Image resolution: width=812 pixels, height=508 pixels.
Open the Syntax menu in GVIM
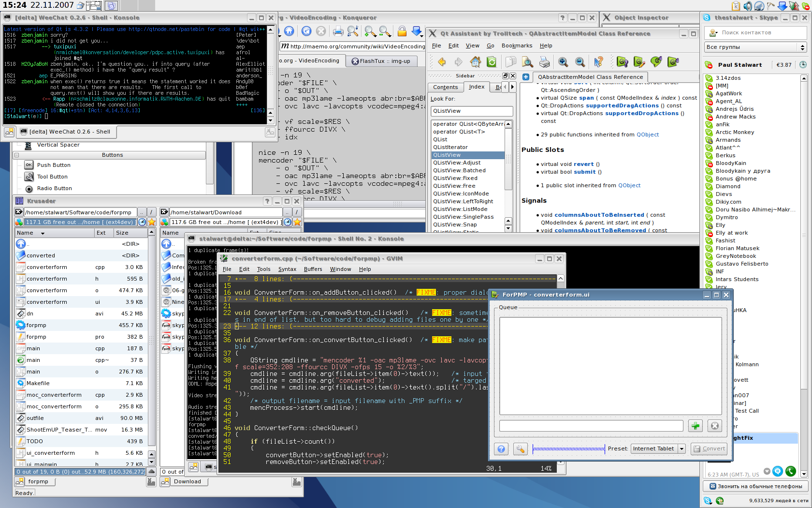[287, 269]
